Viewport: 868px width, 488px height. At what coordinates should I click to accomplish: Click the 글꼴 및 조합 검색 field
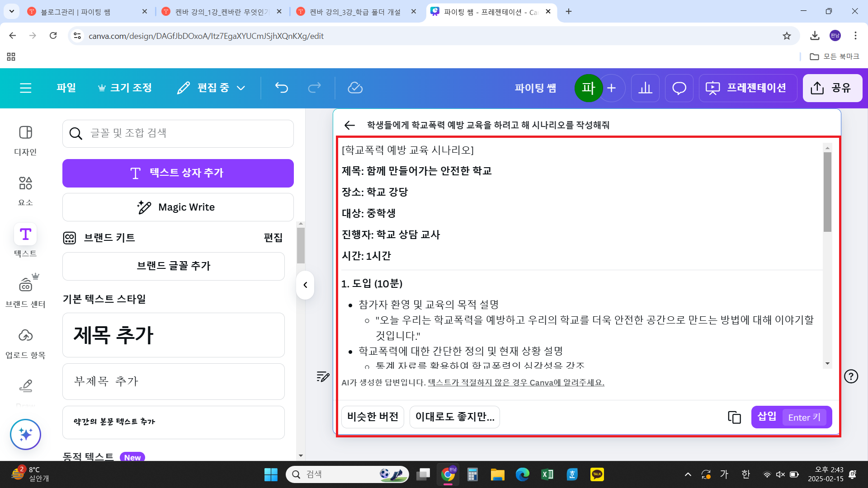tap(178, 133)
